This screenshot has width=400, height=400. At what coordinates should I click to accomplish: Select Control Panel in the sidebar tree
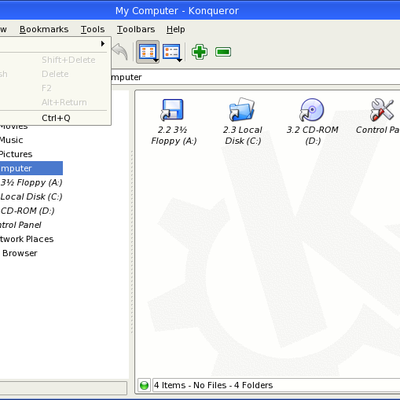click(x=21, y=225)
